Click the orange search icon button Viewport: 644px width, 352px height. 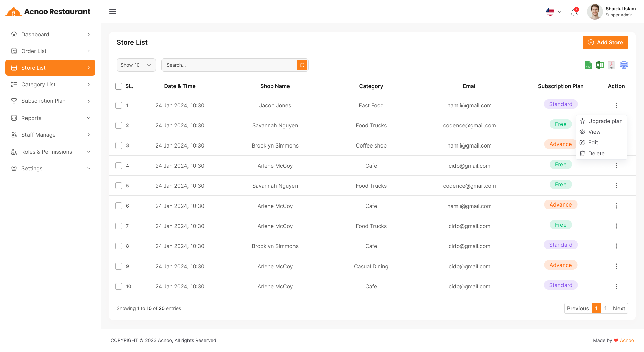[x=302, y=65]
